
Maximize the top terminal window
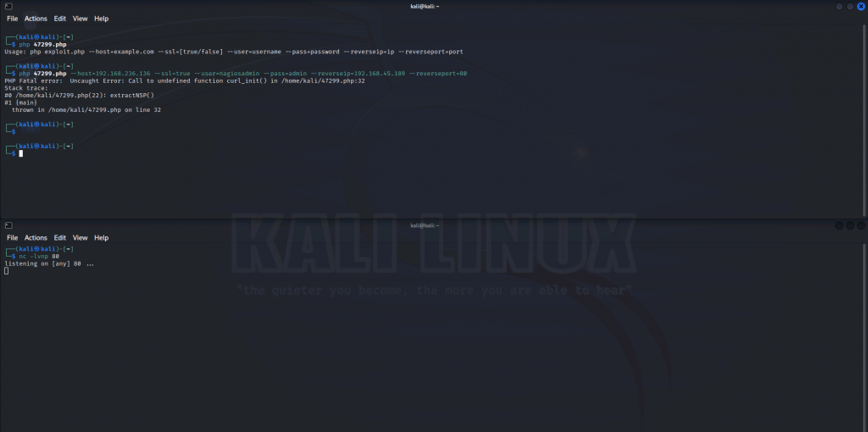click(850, 6)
